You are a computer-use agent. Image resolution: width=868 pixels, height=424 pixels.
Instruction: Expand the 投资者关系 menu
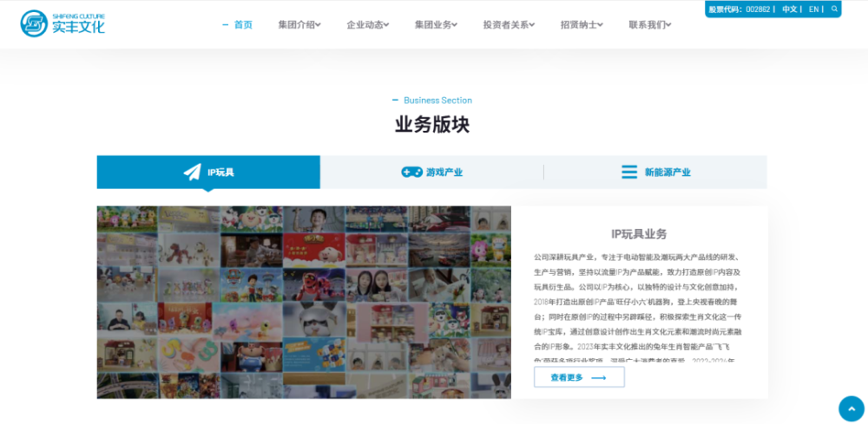pos(510,24)
